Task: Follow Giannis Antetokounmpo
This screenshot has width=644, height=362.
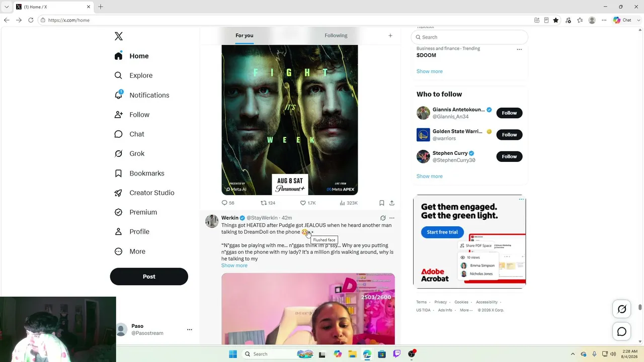Action: pos(509,113)
